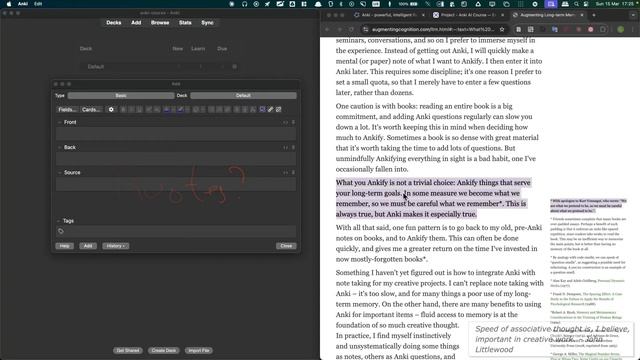Open the Anki menu in macOS menu bar
640x360 pixels.
[23, 4]
